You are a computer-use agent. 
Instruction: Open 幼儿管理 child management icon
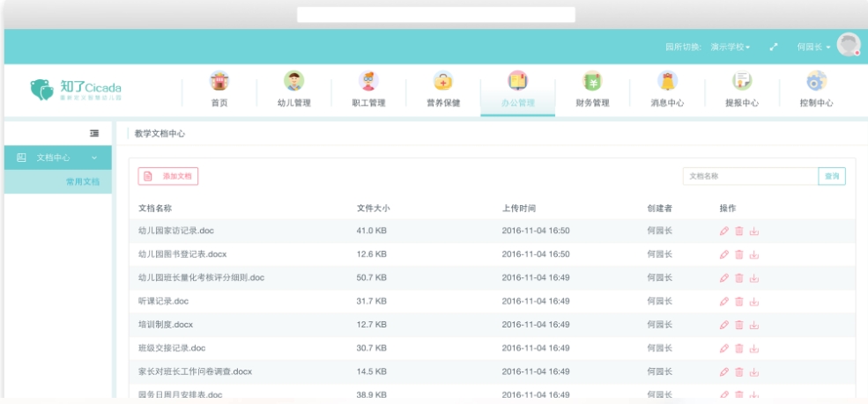click(293, 82)
